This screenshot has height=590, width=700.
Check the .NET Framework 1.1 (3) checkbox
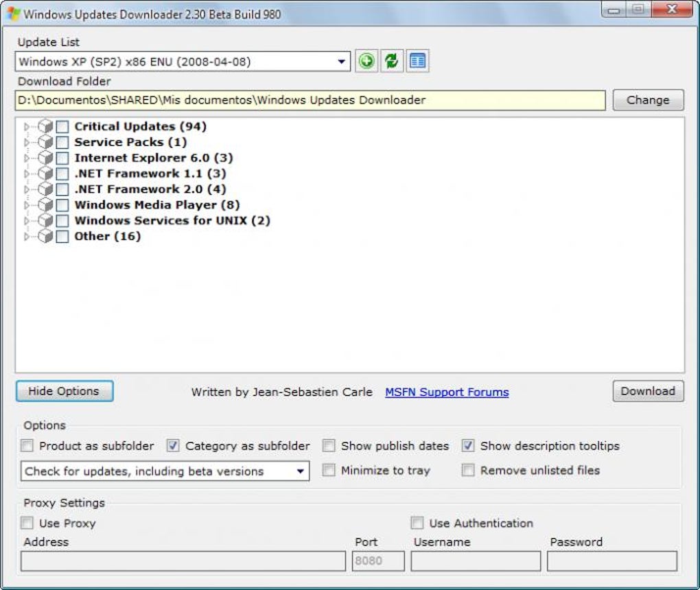pyautogui.click(x=62, y=174)
